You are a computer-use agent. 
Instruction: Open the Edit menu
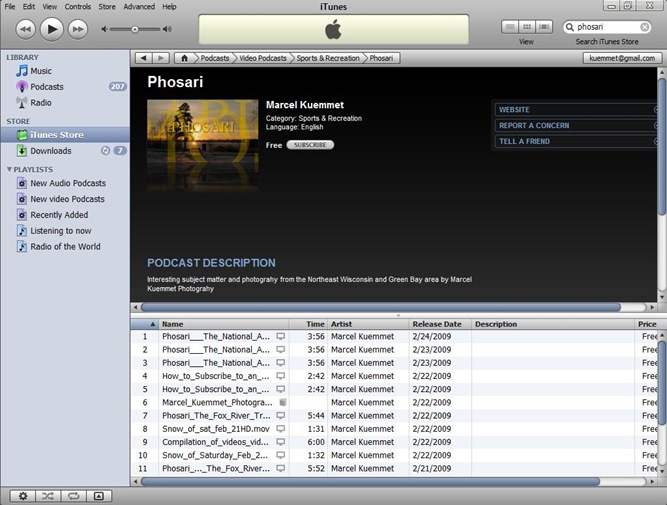pos(29,6)
